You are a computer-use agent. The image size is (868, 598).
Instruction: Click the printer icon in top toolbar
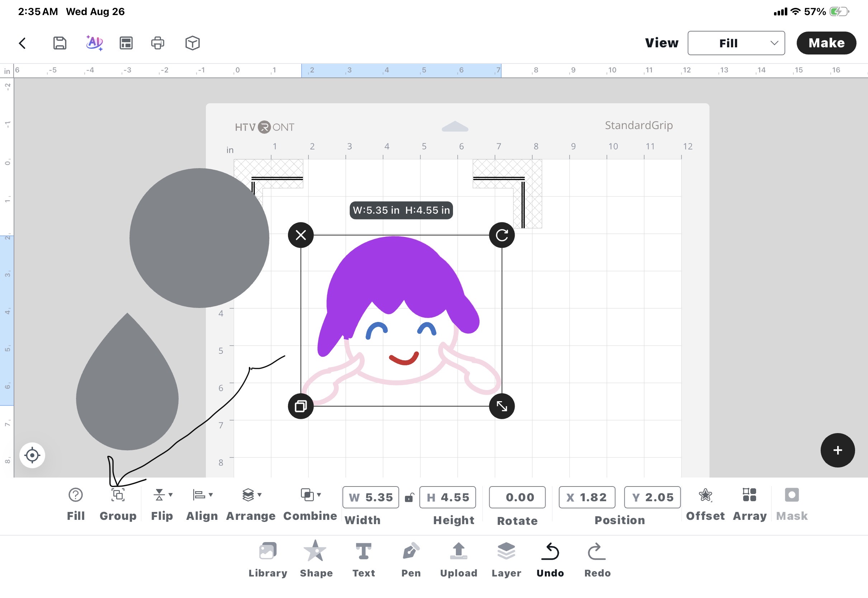pyautogui.click(x=157, y=43)
